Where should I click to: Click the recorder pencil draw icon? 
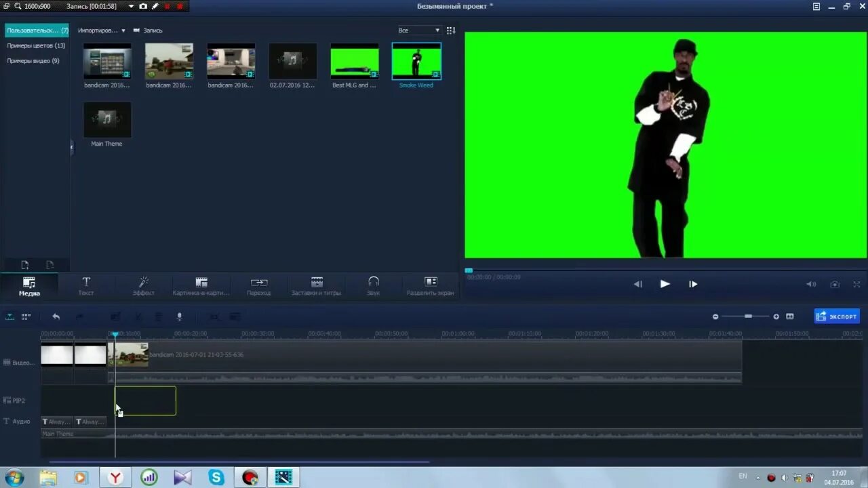155,6
